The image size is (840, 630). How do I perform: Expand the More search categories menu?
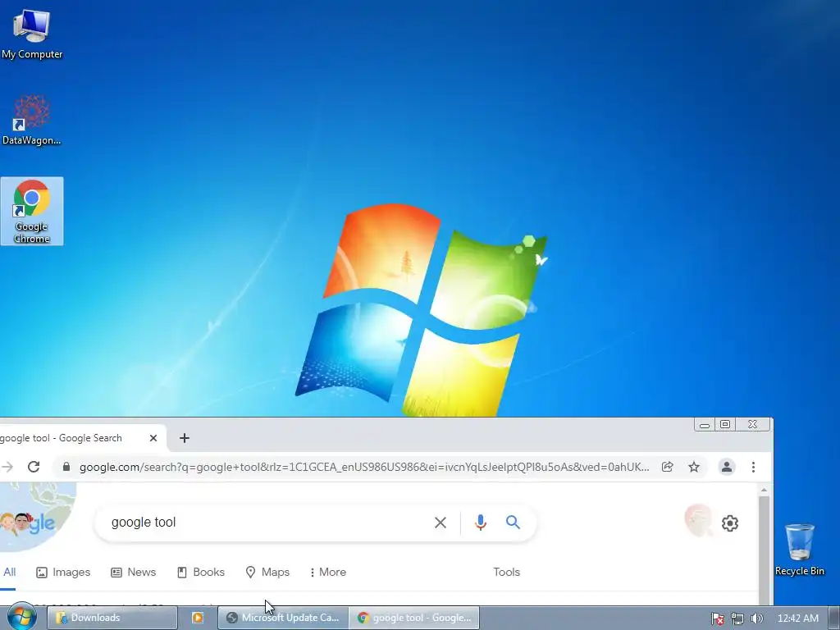click(328, 572)
